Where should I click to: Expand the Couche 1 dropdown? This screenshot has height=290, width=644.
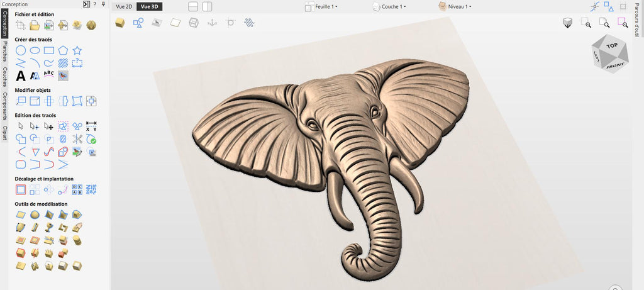tap(389, 6)
